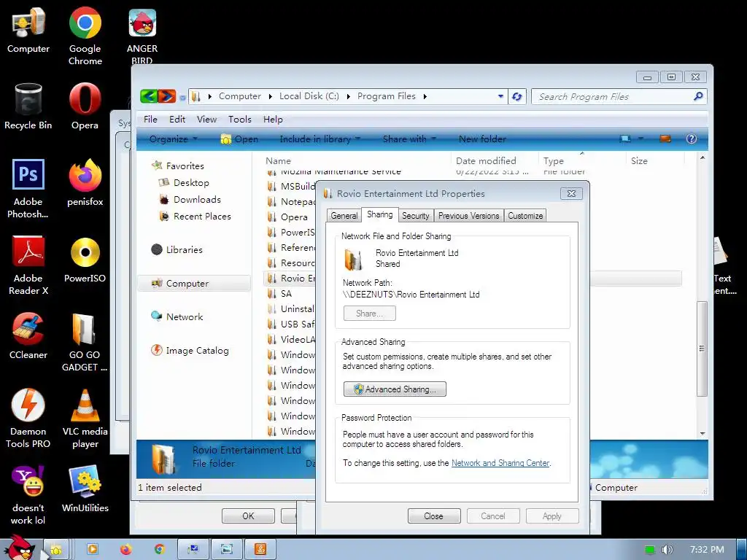The height and width of the screenshot is (560, 747).
Task: Switch to the Customize tab
Action: point(525,216)
